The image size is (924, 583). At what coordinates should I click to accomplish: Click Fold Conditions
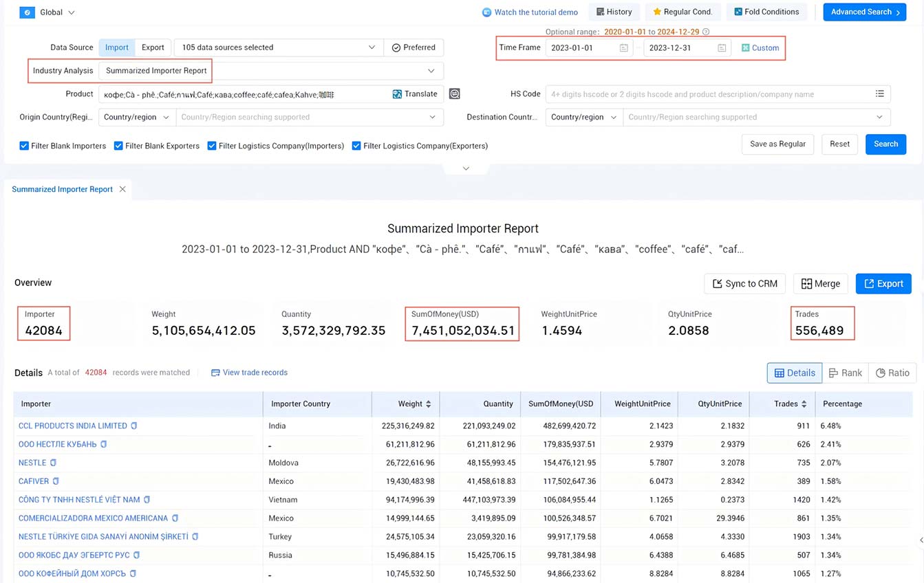766,12
